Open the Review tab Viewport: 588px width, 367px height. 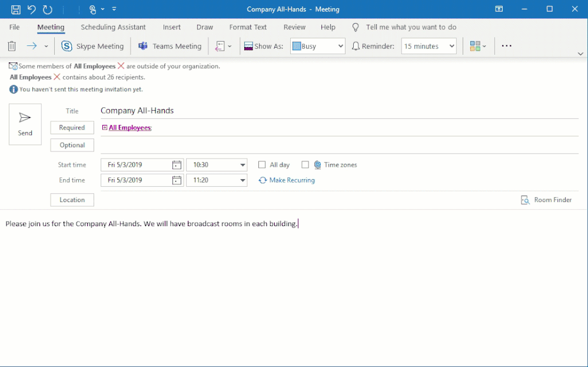click(294, 27)
